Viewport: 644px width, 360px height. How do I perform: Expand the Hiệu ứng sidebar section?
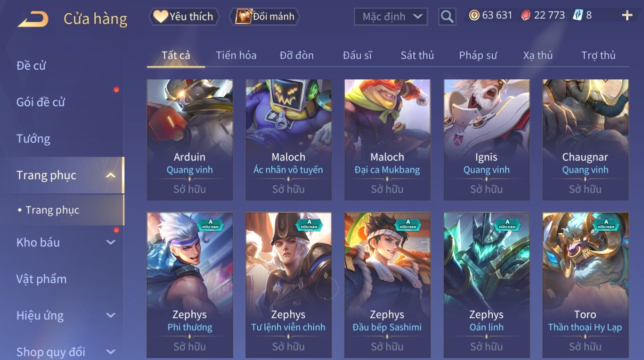point(110,315)
